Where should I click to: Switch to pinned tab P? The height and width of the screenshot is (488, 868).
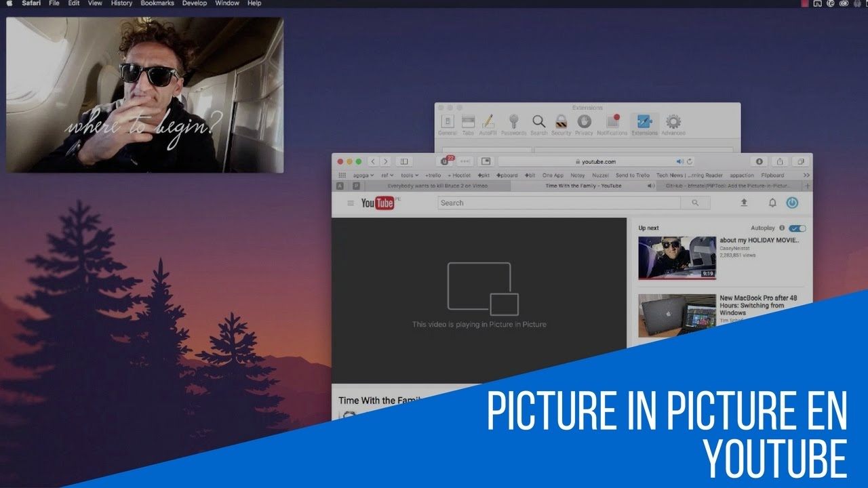(356, 186)
